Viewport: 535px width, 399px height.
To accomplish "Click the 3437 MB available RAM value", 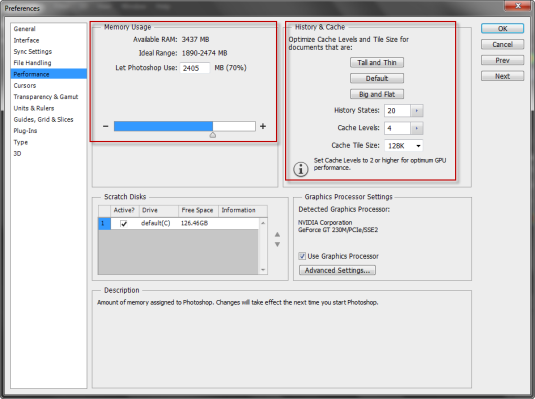I will click(195, 40).
